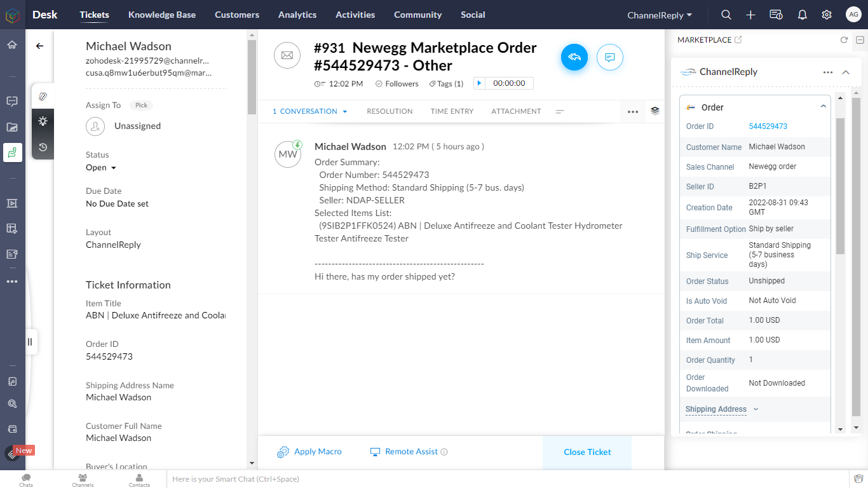The width and height of the screenshot is (868, 488).
Task: Click the comment bubble icon beside reply
Action: 610,57
